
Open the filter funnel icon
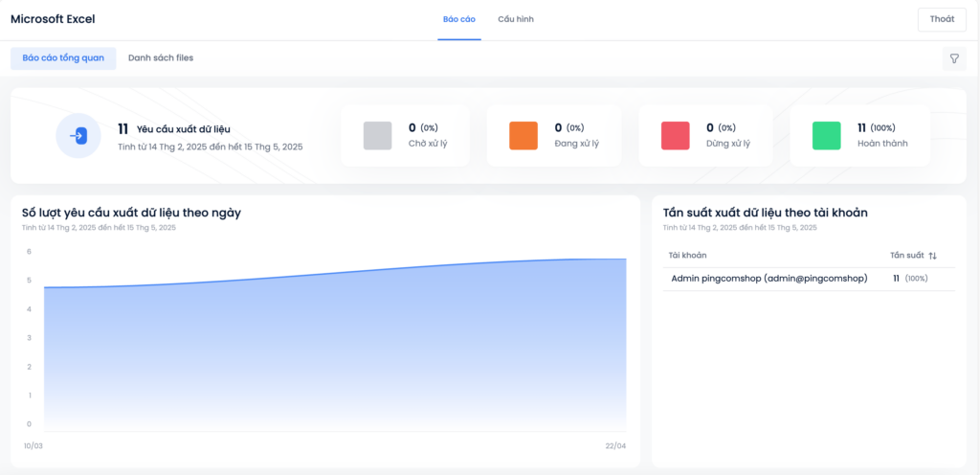[954, 58]
